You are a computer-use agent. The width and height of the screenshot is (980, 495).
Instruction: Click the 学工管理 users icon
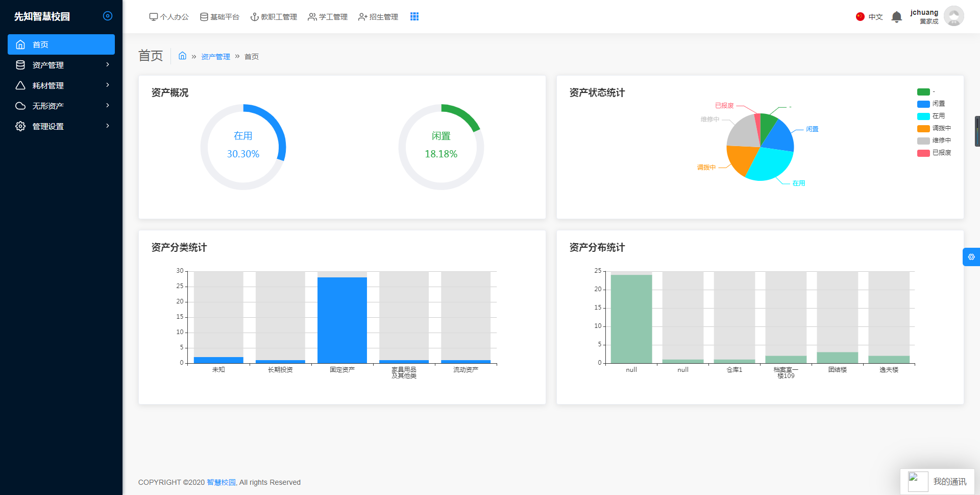[312, 17]
